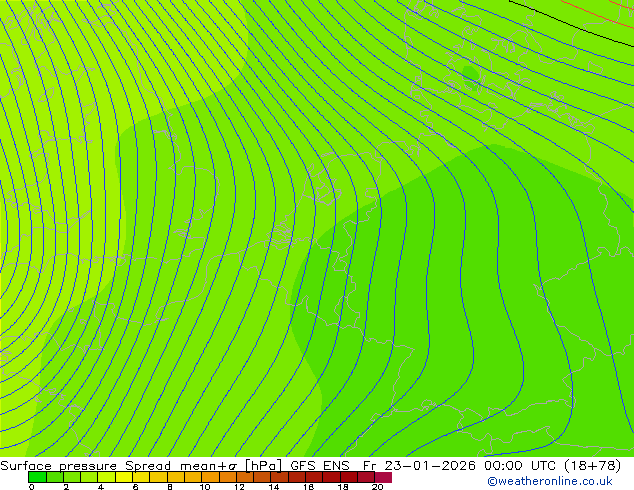Click the legend swatch starting at label 12
Screen dimensions: 634x490
[x=245, y=477]
